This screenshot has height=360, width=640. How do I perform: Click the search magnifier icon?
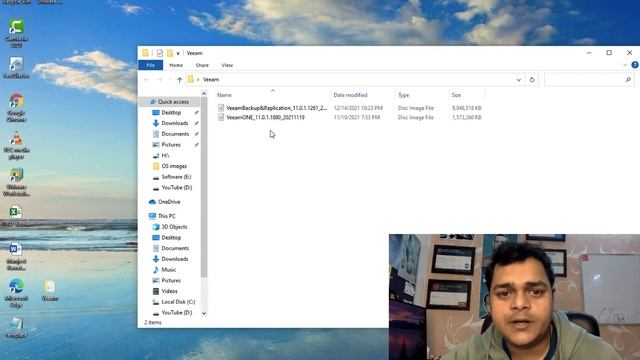[x=628, y=80]
